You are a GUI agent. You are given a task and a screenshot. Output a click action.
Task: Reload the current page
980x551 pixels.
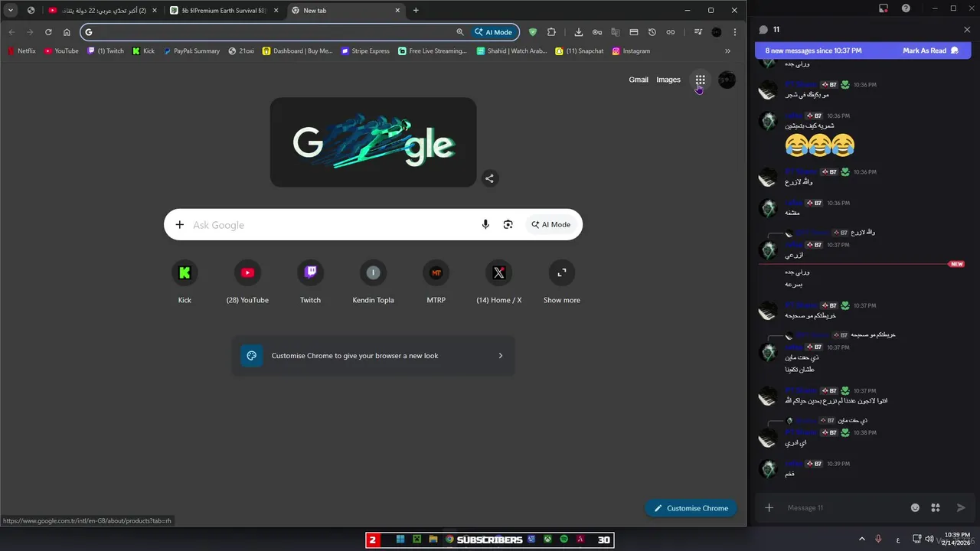pos(48,32)
